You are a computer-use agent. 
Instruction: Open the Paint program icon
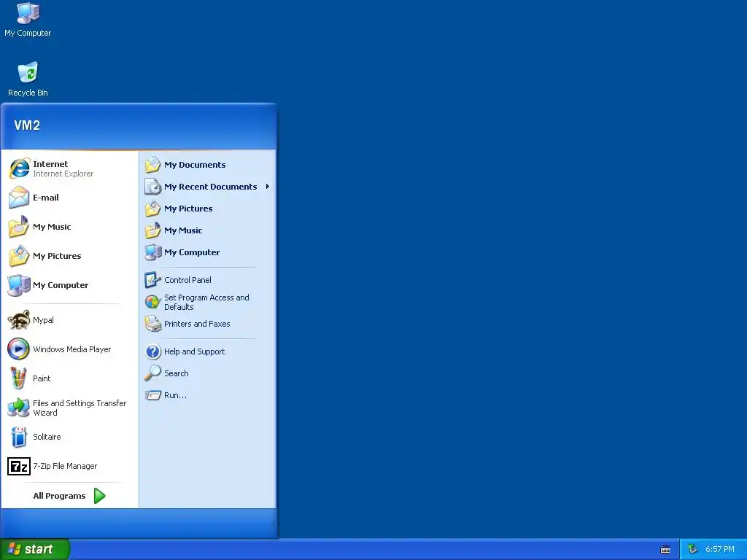point(18,378)
